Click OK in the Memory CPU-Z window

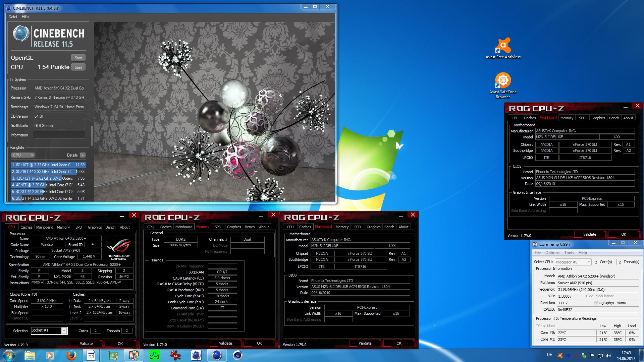click(259, 343)
